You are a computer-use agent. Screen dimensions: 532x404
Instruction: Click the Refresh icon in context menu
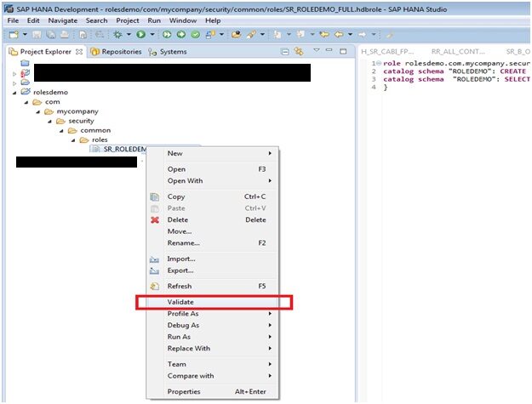coord(154,287)
